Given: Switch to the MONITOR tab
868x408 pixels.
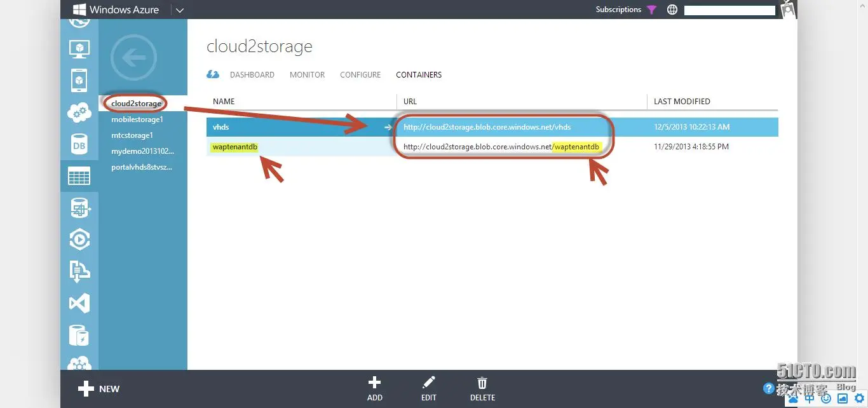Looking at the screenshot, I should click(x=307, y=74).
